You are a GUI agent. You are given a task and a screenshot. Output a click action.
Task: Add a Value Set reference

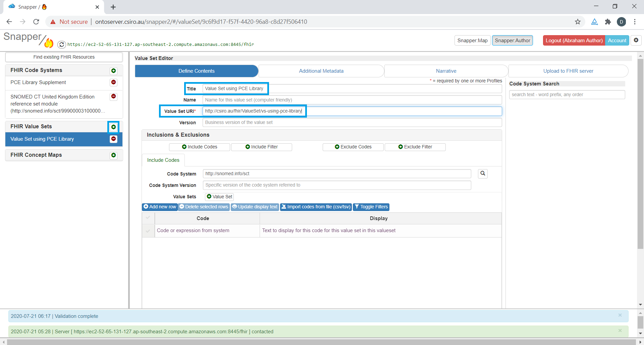[219, 197]
